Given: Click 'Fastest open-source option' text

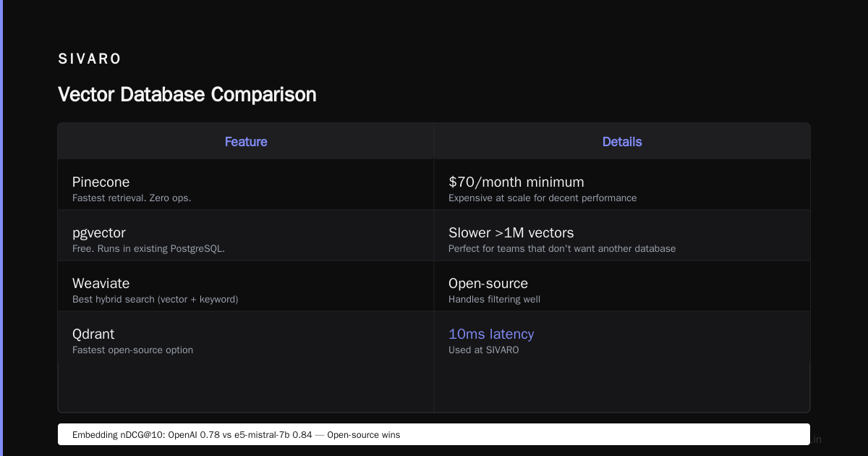Looking at the screenshot, I should click(x=132, y=350).
